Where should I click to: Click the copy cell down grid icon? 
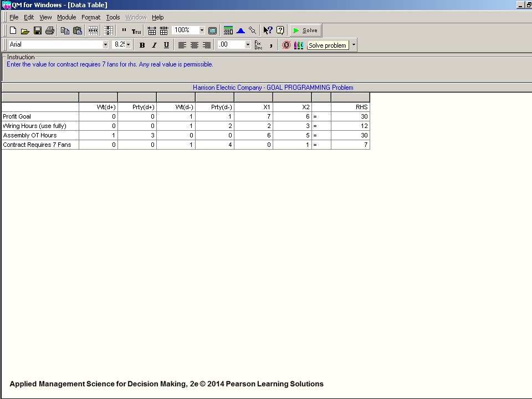point(108,30)
